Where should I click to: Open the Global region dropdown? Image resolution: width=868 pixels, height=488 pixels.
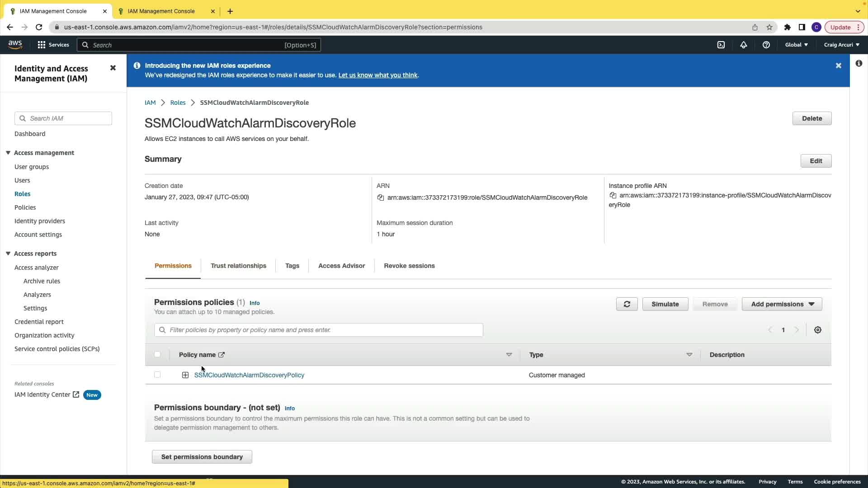coord(796,45)
